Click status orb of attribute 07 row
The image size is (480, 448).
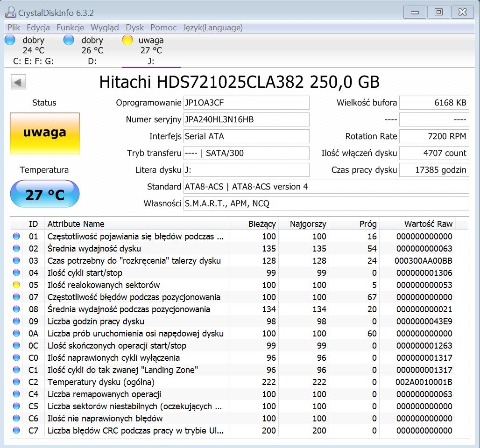pyautogui.click(x=16, y=297)
